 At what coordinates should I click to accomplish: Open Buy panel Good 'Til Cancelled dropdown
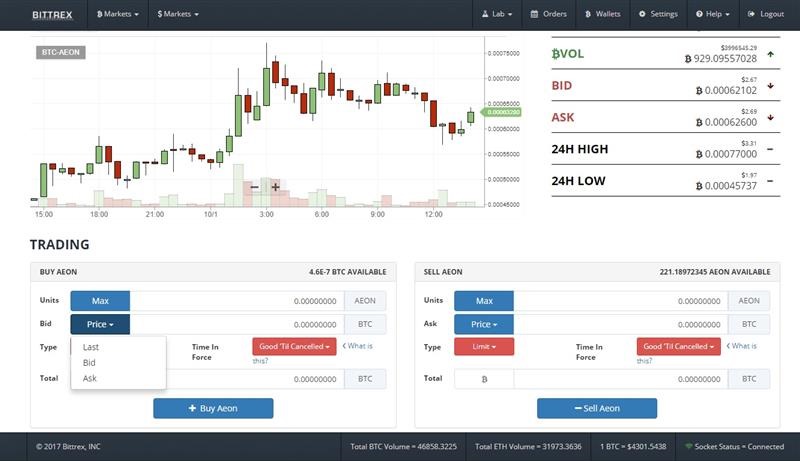[x=294, y=346]
